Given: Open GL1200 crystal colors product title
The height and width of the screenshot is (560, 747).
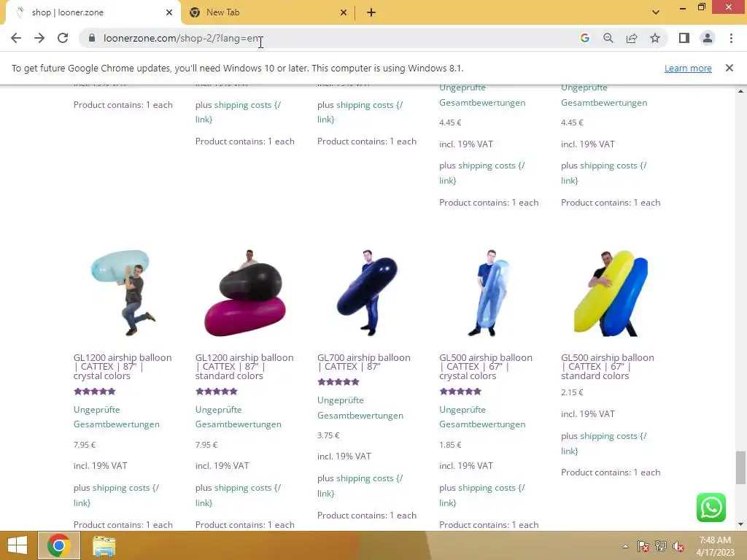Looking at the screenshot, I should pyautogui.click(x=123, y=367).
